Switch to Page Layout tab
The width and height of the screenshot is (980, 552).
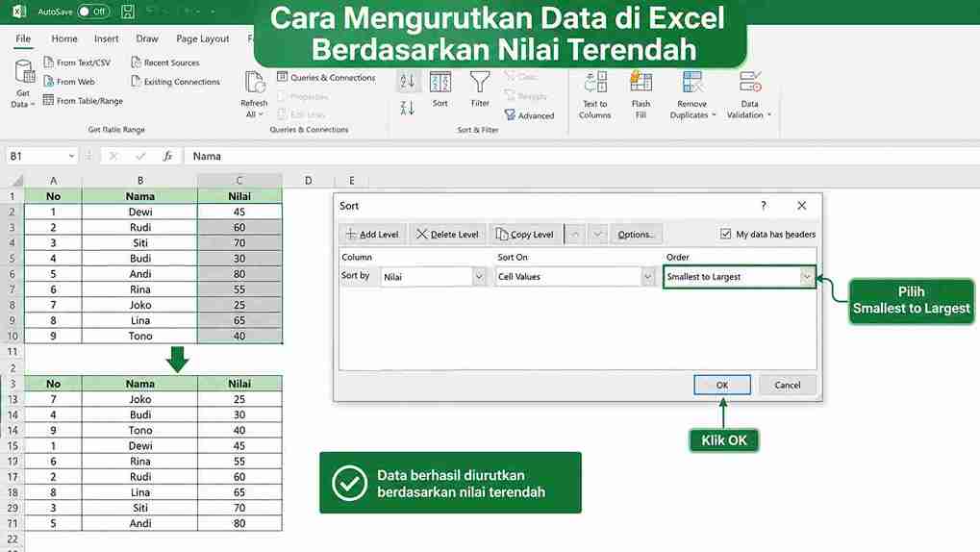[203, 38]
